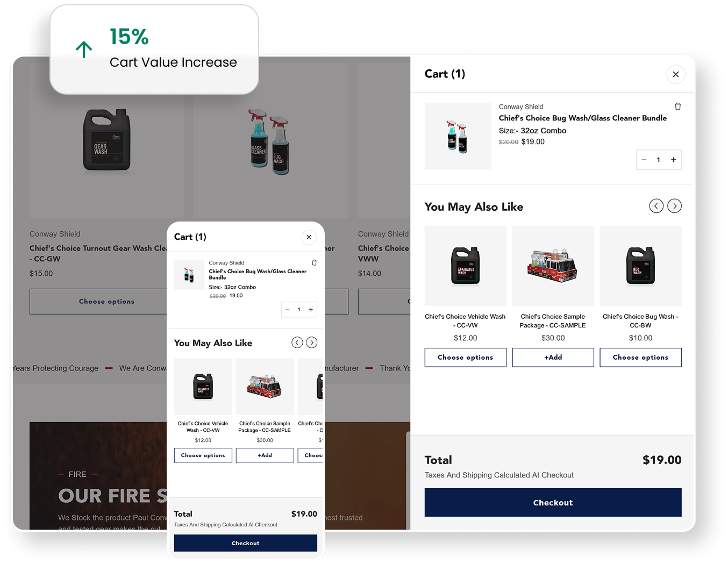Decrease quantity in large cart panel

tap(644, 160)
